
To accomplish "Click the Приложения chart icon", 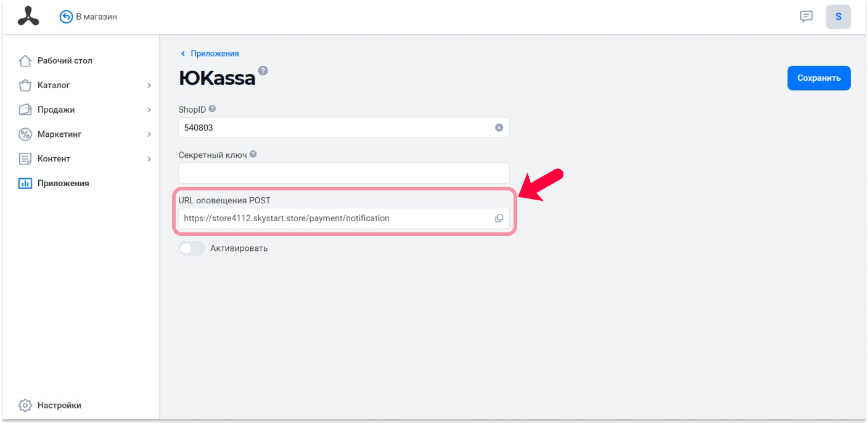I will click(25, 183).
